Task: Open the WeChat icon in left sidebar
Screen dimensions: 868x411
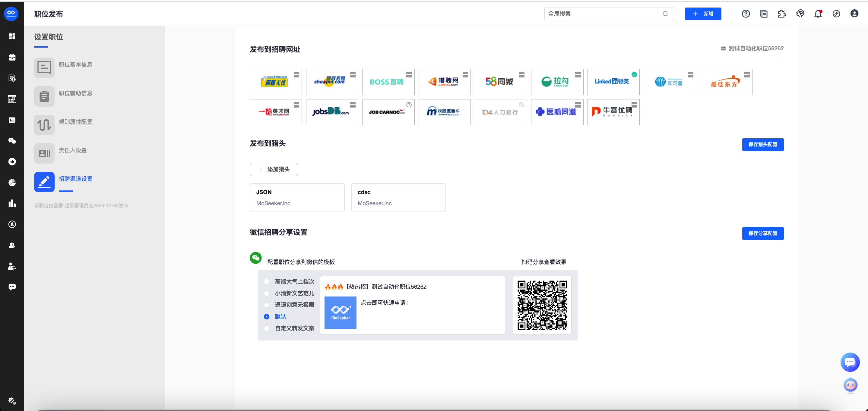Action: (x=12, y=141)
